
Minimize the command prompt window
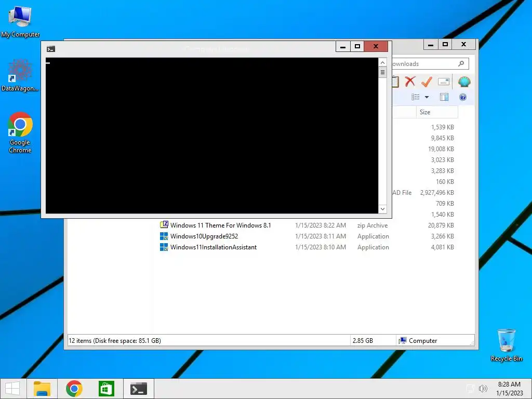(x=343, y=46)
